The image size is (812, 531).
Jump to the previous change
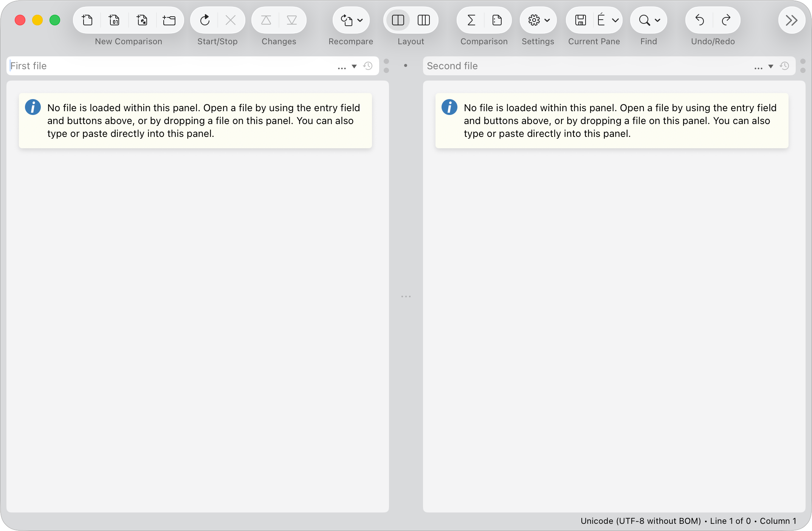coord(266,20)
